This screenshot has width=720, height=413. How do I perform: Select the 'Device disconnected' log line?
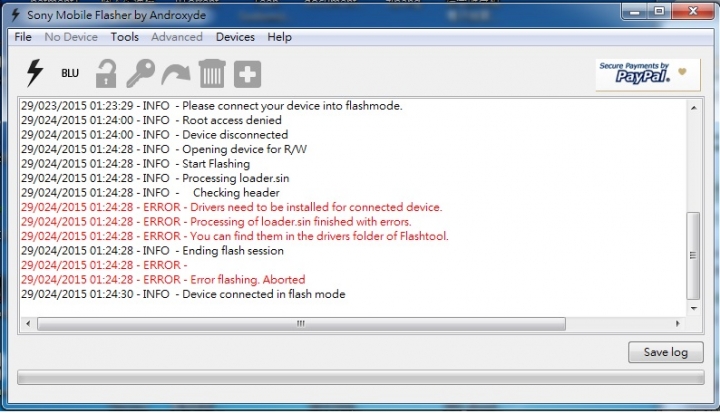pyautogui.click(x=154, y=135)
